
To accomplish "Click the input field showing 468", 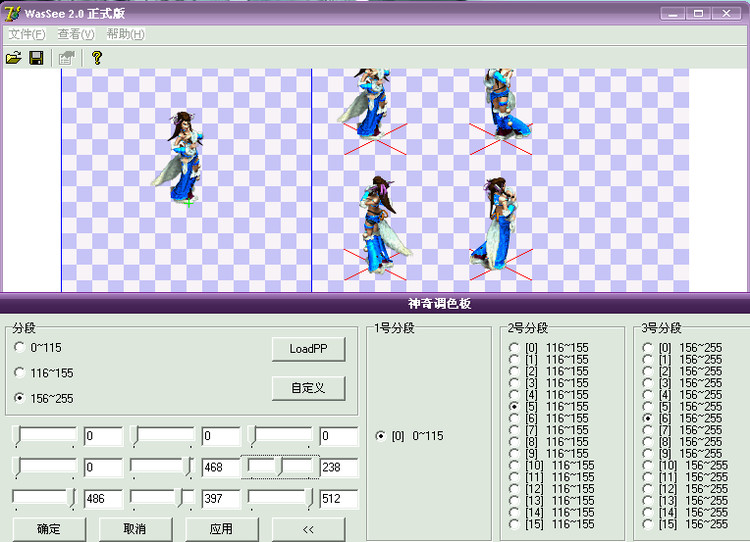I will point(221,467).
